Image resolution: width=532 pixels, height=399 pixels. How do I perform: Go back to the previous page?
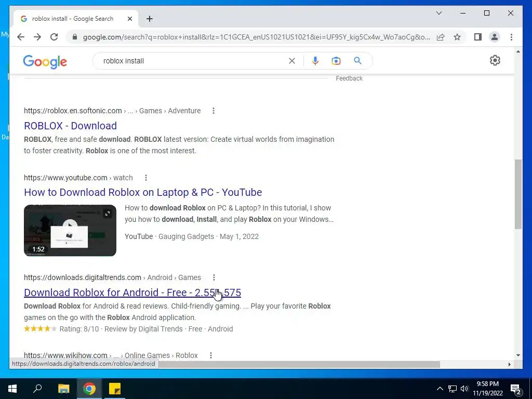tap(21, 37)
